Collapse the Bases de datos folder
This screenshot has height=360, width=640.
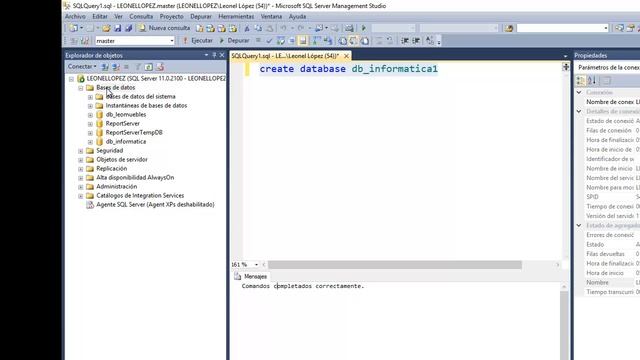(x=81, y=88)
